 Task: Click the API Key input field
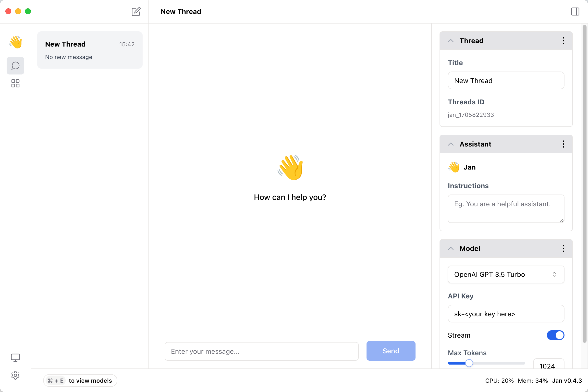(x=506, y=314)
